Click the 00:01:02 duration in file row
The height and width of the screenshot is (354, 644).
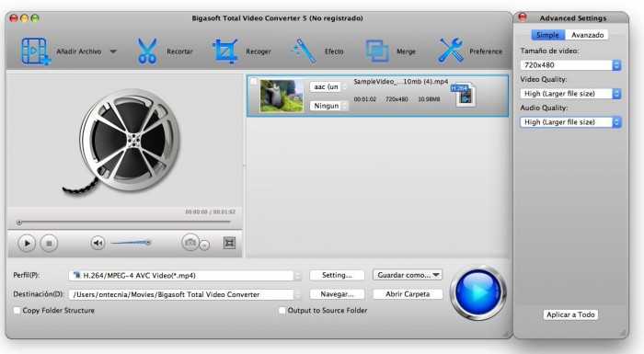[364, 99]
